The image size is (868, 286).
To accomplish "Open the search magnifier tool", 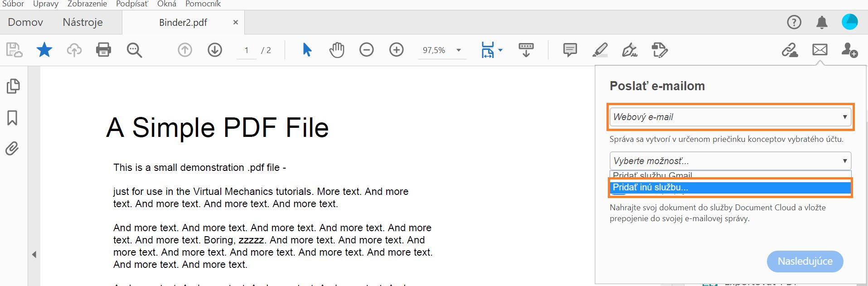I will tap(134, 50).
